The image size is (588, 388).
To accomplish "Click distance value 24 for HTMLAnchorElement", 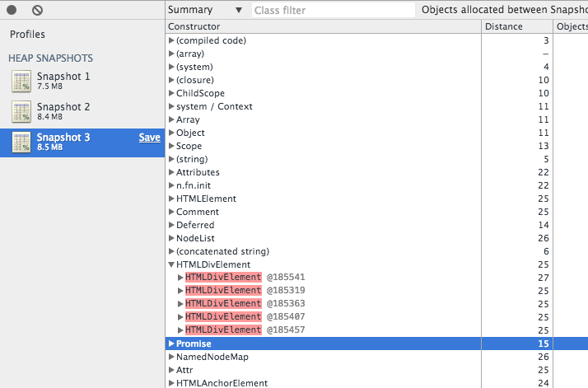I will [544, 383].
